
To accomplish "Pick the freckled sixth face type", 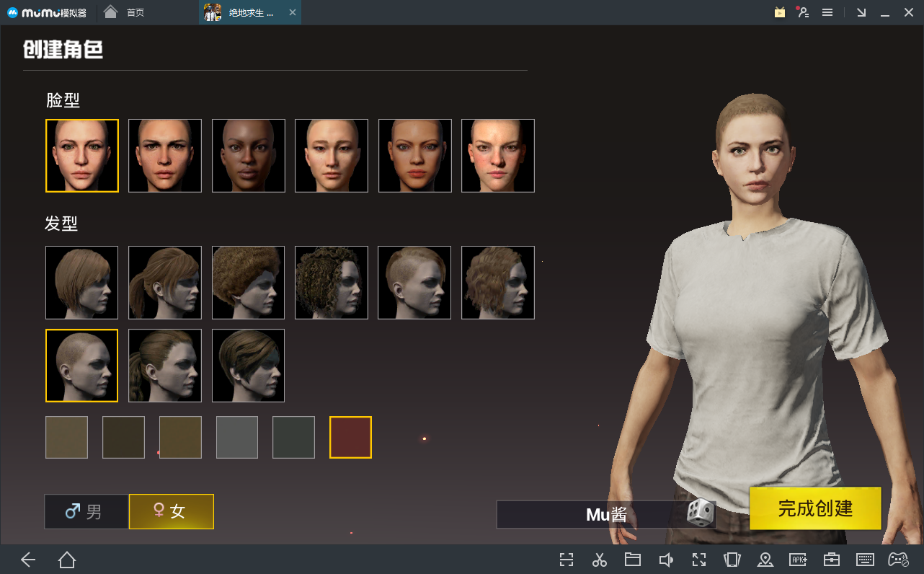I will click(x=498, y=156).
